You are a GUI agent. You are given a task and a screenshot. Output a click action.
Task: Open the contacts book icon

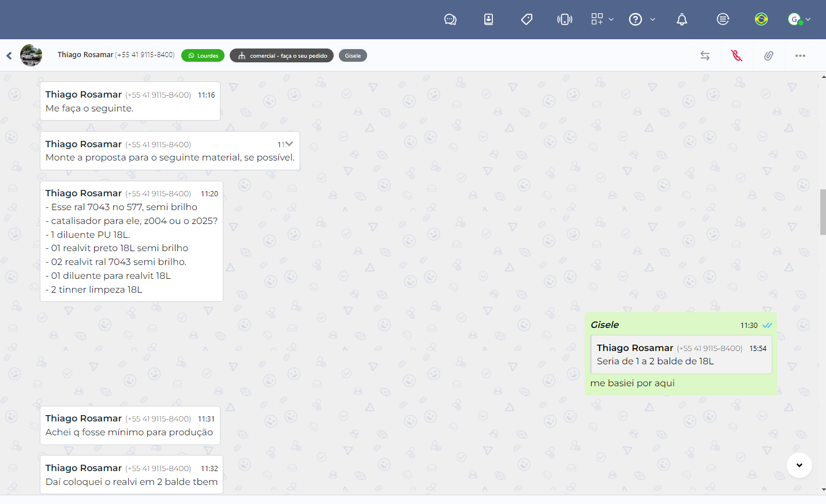[x=488, y=20]
